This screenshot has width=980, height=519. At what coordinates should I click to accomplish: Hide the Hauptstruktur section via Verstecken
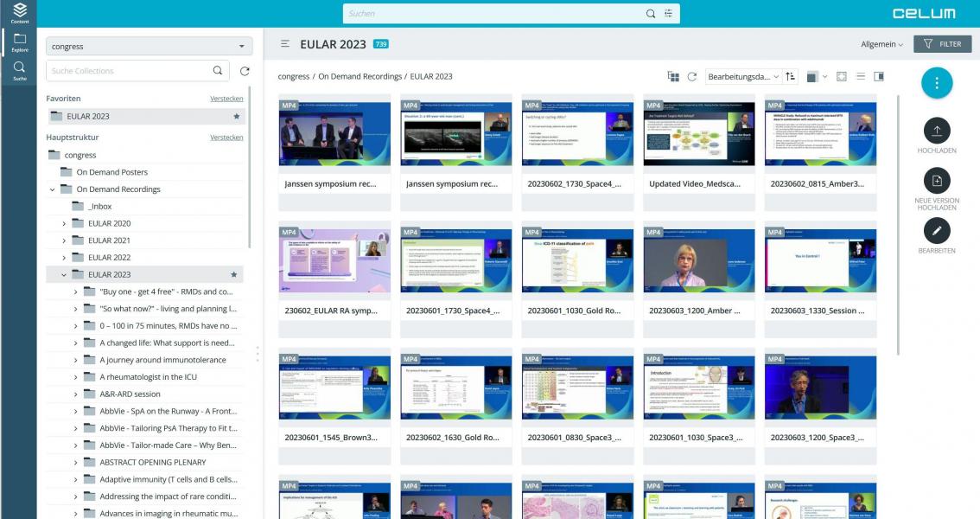tap(226, 138)
